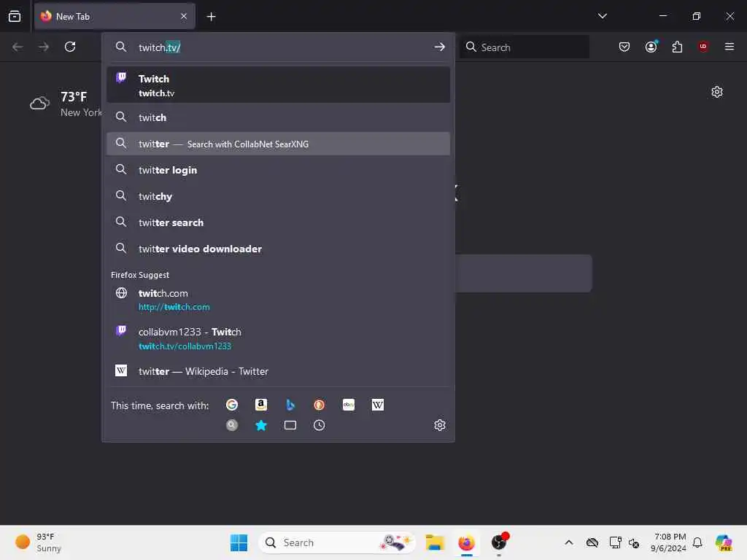Select the New Tab tab
This screenshot has height=560, width=747.
(115, 16)
